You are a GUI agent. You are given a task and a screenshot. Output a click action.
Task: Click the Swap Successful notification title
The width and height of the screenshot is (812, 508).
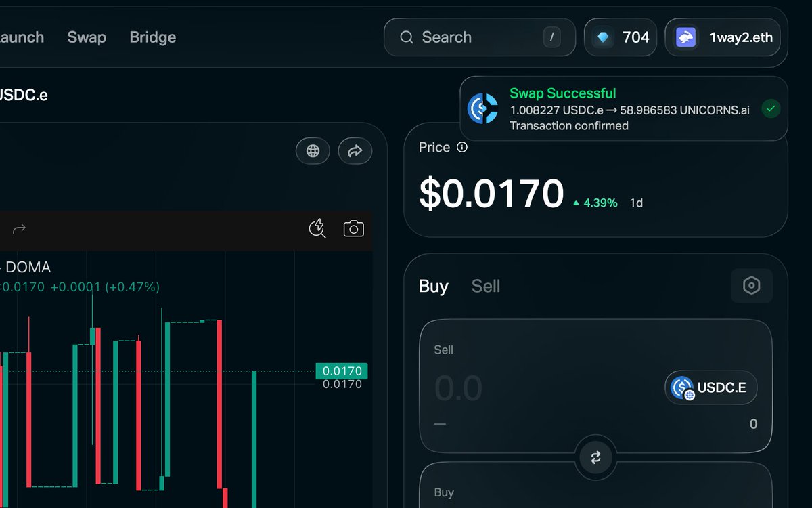[563, 93]
